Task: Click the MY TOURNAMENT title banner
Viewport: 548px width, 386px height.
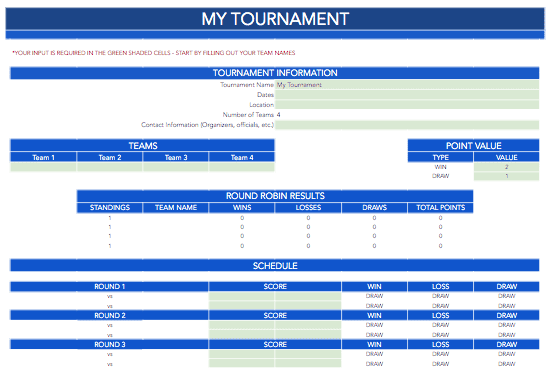Action: tap(275, 19)
